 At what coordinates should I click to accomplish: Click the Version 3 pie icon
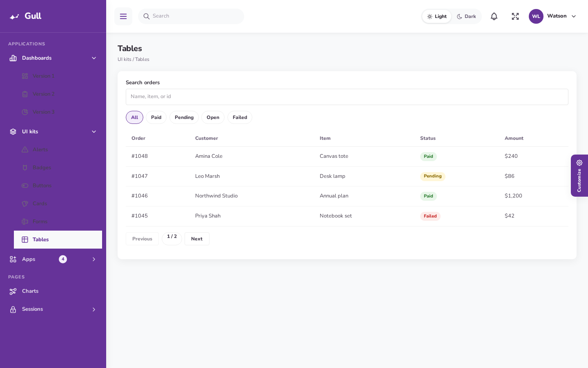(x=25, y=112)
